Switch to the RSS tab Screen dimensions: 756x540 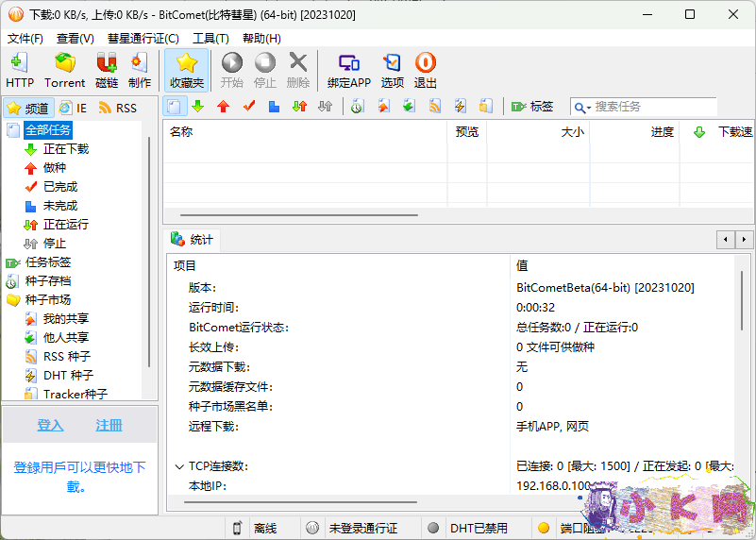pyautogui.click(x=118, y=108)
